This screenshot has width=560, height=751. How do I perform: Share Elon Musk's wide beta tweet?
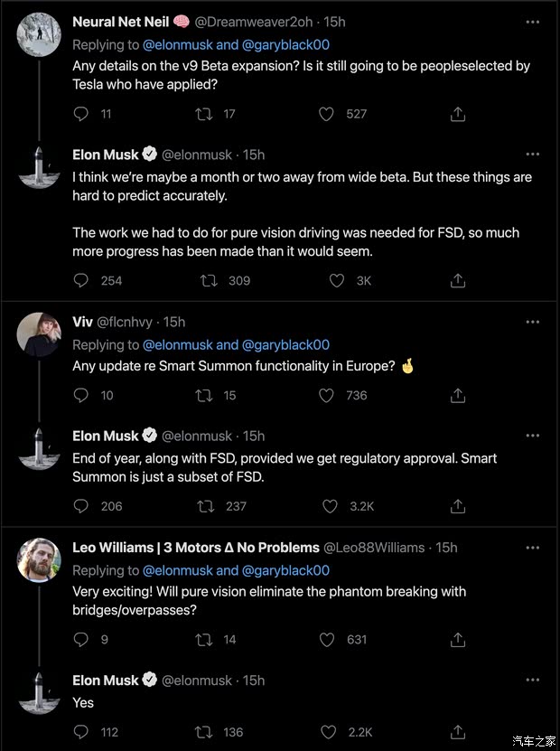457,281
